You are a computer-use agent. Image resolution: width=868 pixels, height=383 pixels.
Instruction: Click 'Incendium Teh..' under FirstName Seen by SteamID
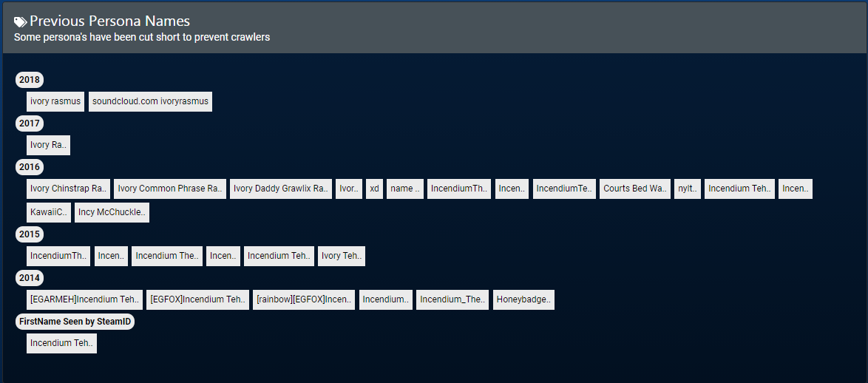point(61,343)
